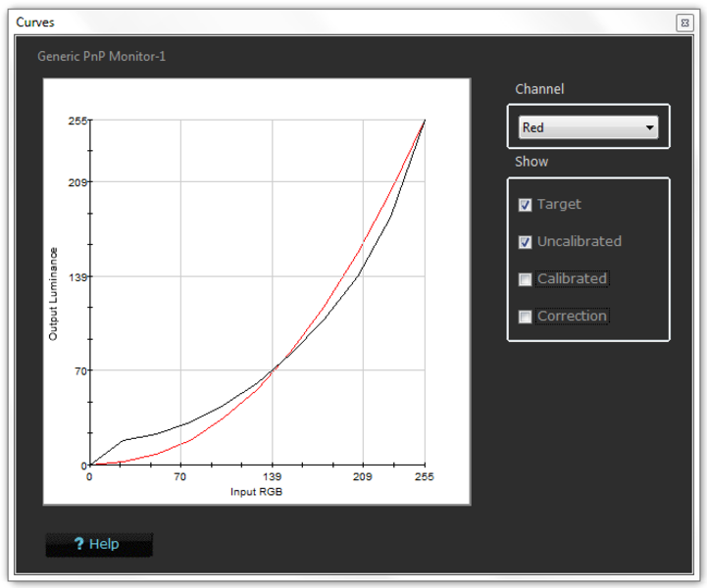Click the question mark icon on Help
Viewport: 707px width, 588px height.
point(78,544)
